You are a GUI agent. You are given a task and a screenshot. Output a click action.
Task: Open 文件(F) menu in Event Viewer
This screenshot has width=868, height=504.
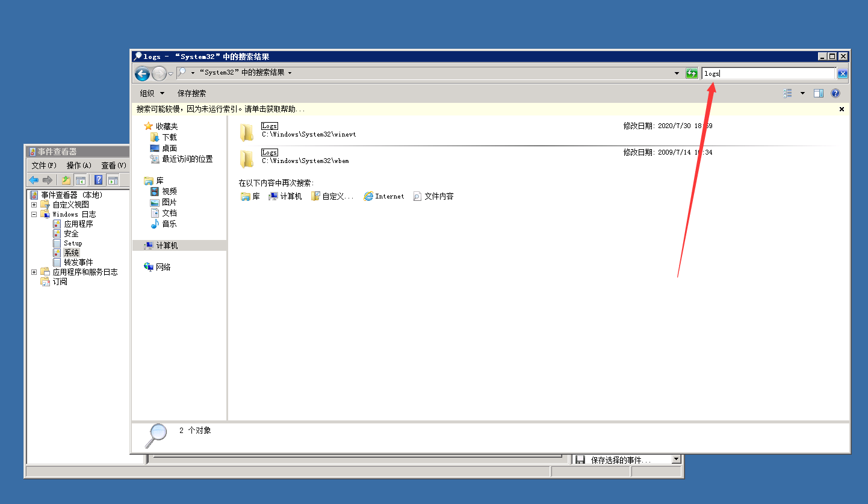tap(43, 165)
